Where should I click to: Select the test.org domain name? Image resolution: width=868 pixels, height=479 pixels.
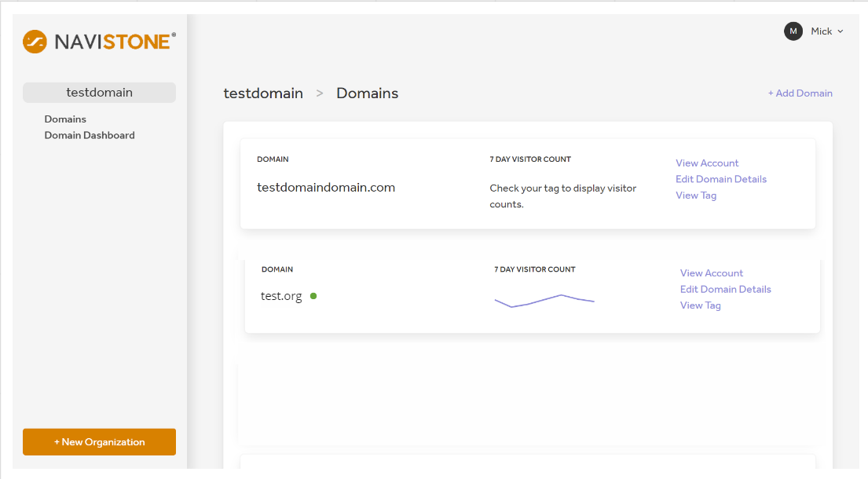281,297
